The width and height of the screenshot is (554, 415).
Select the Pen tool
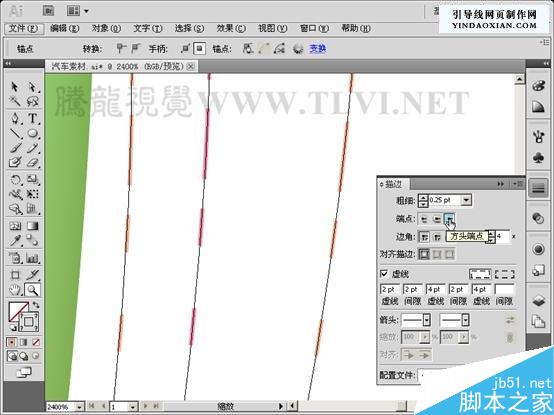pos(14,118)
